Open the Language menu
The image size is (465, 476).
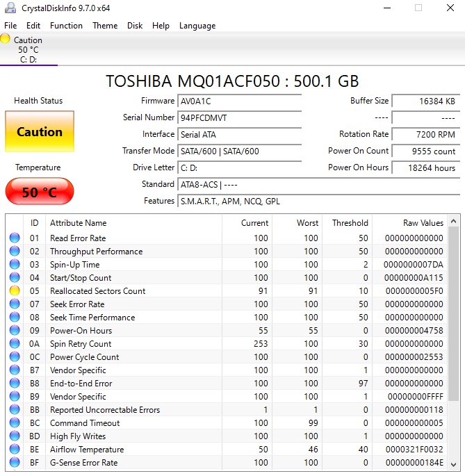tap(197, 26)
